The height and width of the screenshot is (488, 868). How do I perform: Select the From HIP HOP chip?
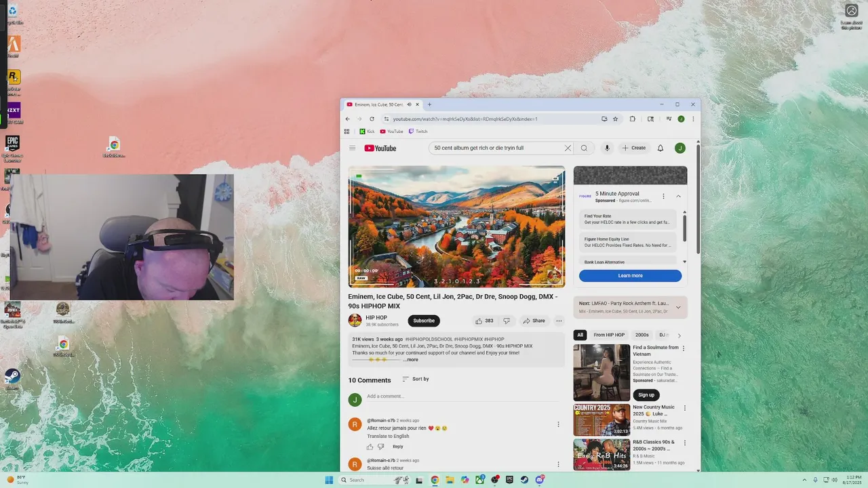pos(609,335)
